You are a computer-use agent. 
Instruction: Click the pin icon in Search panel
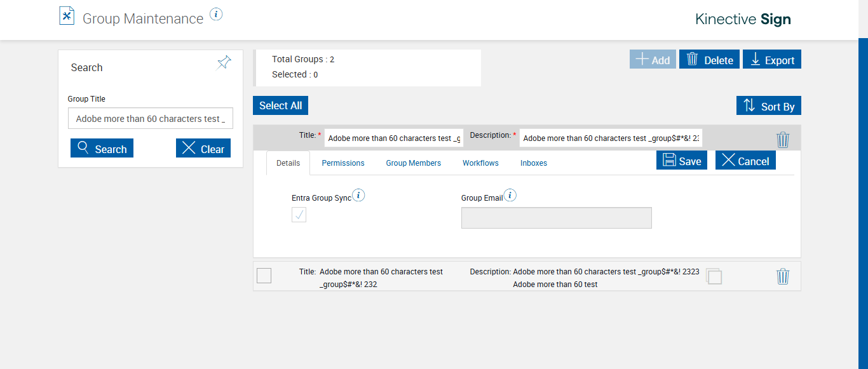[x=224, y=62]
